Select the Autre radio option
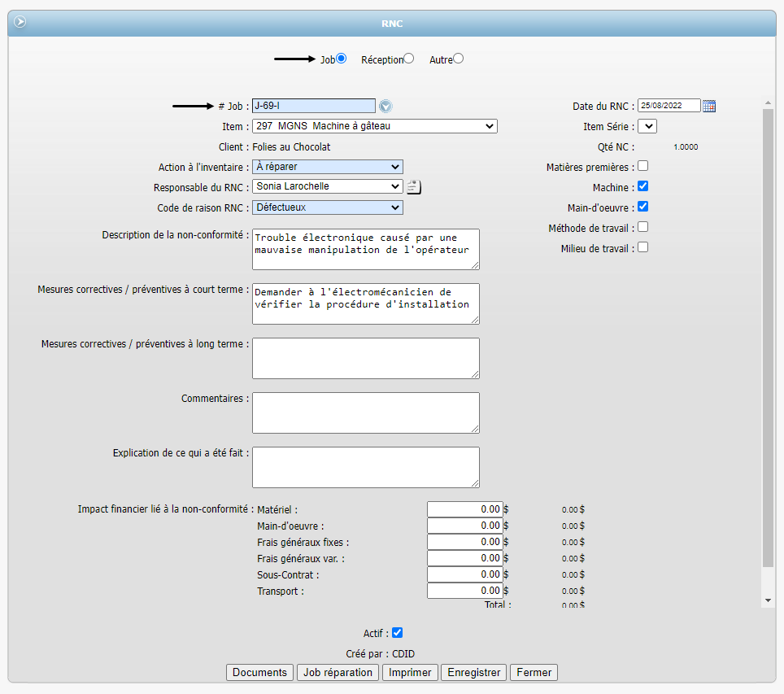 pyautogui.click(x=459, y=59)
